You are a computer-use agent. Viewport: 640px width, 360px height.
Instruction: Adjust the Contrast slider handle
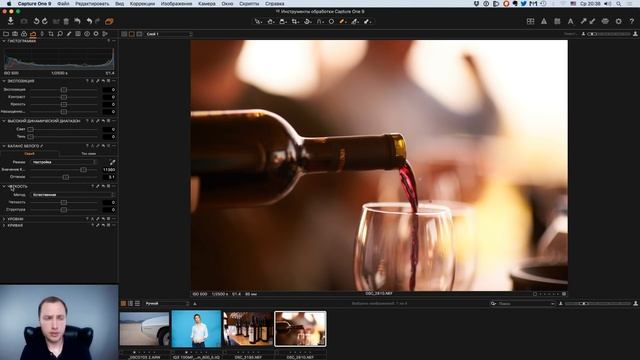tap(64, 97)
